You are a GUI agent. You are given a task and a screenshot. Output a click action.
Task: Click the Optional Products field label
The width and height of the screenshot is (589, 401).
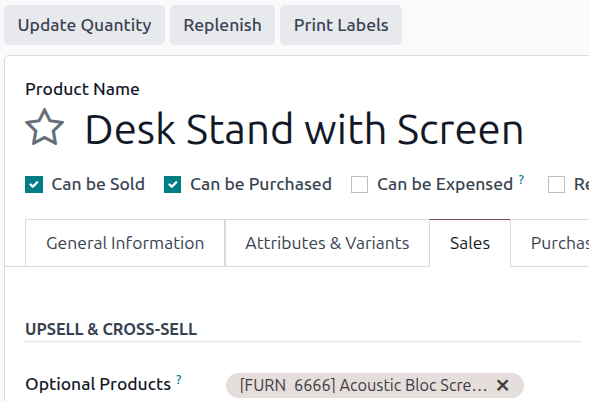point(98,384)
